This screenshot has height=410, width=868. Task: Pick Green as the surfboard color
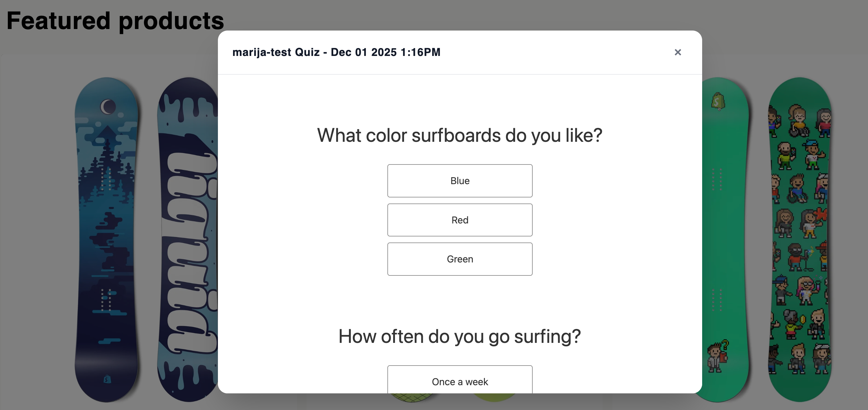pos(460,259)
